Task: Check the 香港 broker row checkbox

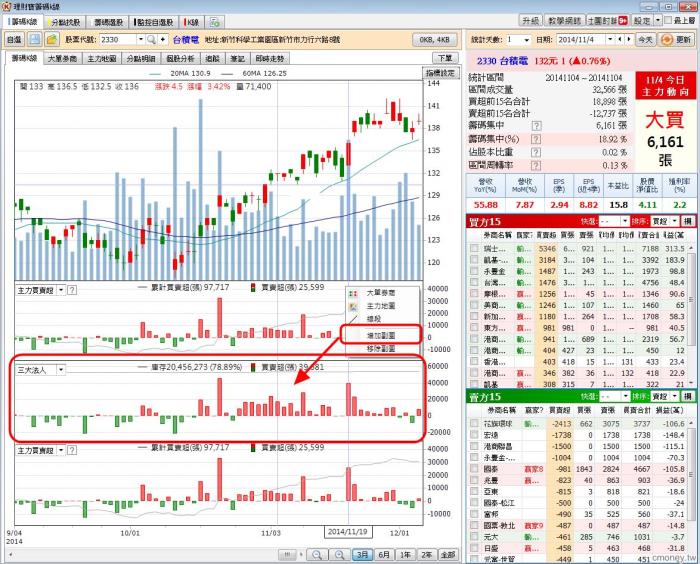Action: (474, 362)
